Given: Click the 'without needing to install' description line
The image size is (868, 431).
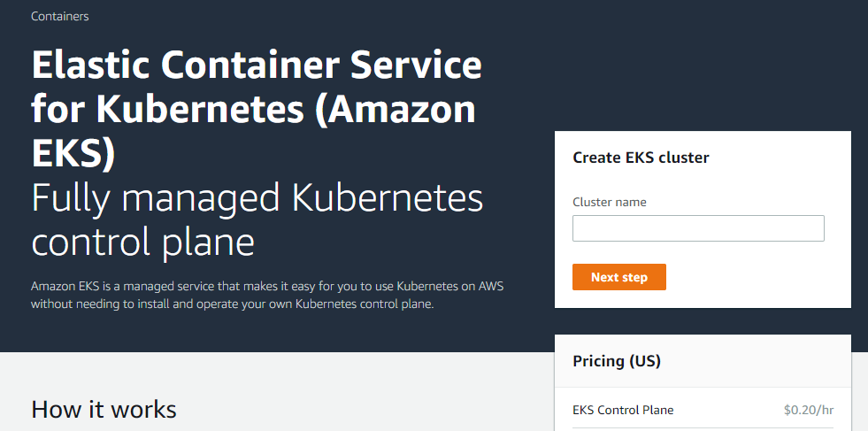Looking at the screenshot, I should click(x=234, y=304).
